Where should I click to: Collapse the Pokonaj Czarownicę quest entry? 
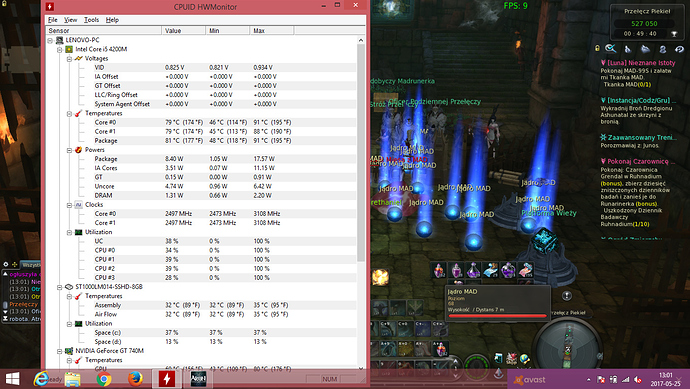[603, 161]
